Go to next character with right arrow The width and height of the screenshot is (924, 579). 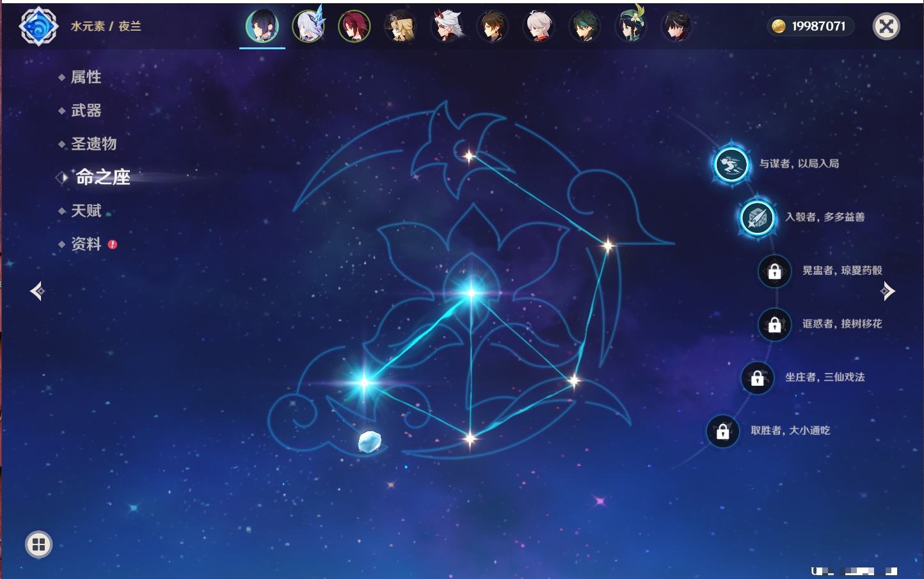tap(887, 291)
